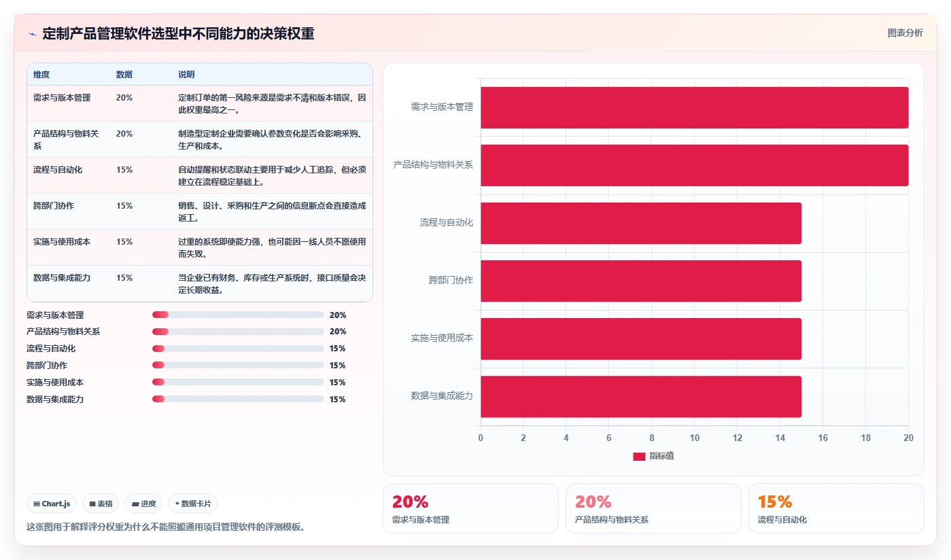Select the 实施与使用成本 table row name
Screen dimensions: 951x560
pos(62,242)
